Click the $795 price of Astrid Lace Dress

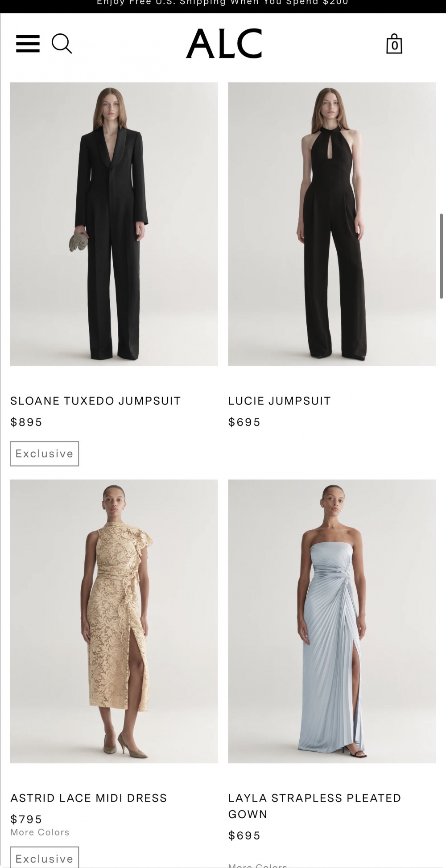point(26,819)
